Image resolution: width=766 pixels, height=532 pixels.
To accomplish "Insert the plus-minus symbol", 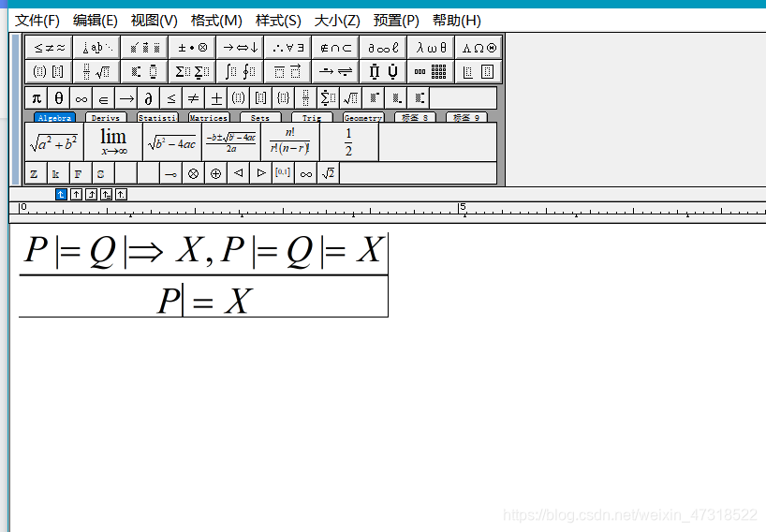I will pos(216,98).
